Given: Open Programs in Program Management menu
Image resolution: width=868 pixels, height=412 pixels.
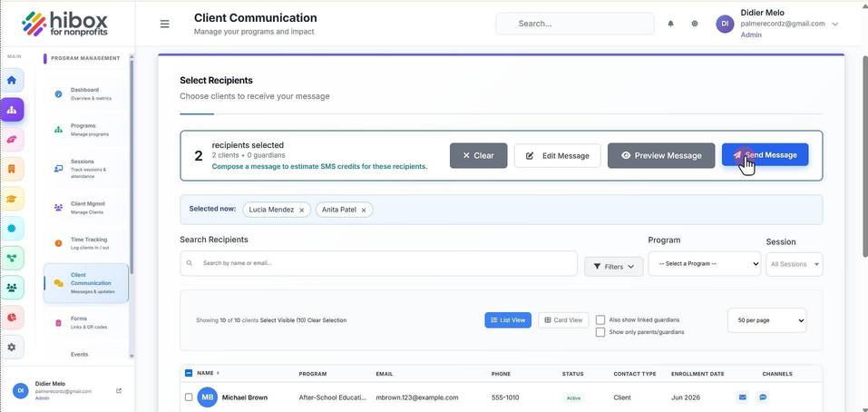Looking at the screenshot, I should 86,130.
